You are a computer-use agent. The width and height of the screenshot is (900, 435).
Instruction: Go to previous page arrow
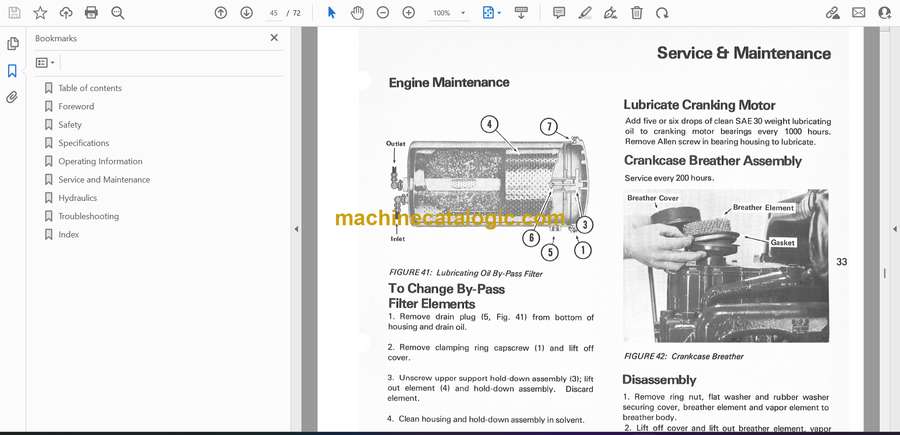220,13
